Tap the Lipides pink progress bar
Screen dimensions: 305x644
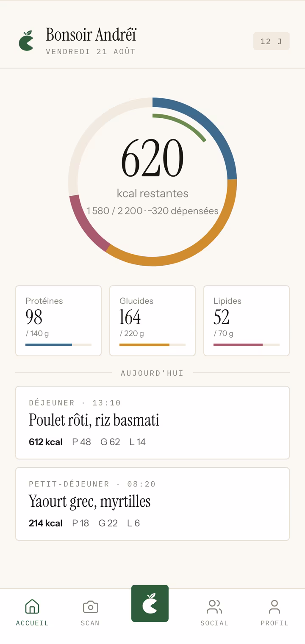[x=238, y=345]
